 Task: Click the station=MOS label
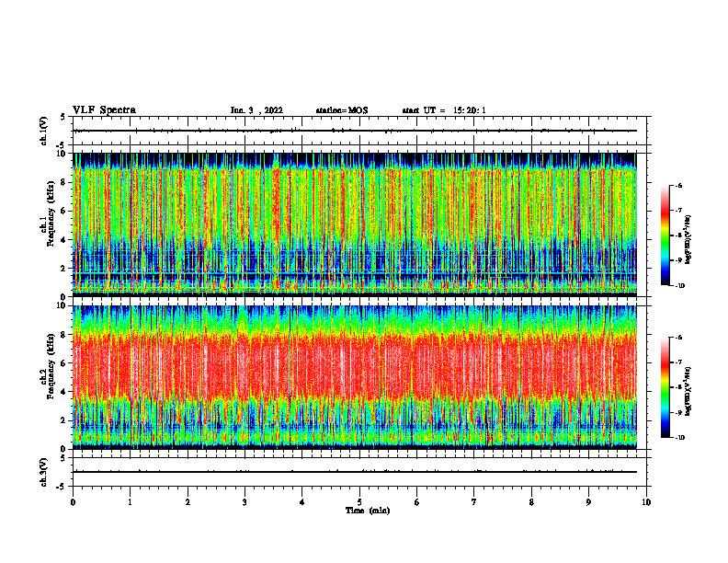[342, 110]
